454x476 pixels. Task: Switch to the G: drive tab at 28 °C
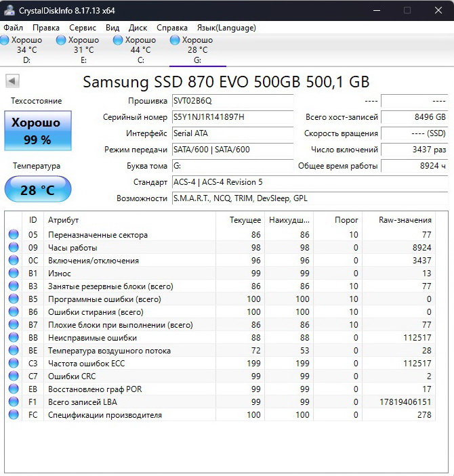(197, 50)
